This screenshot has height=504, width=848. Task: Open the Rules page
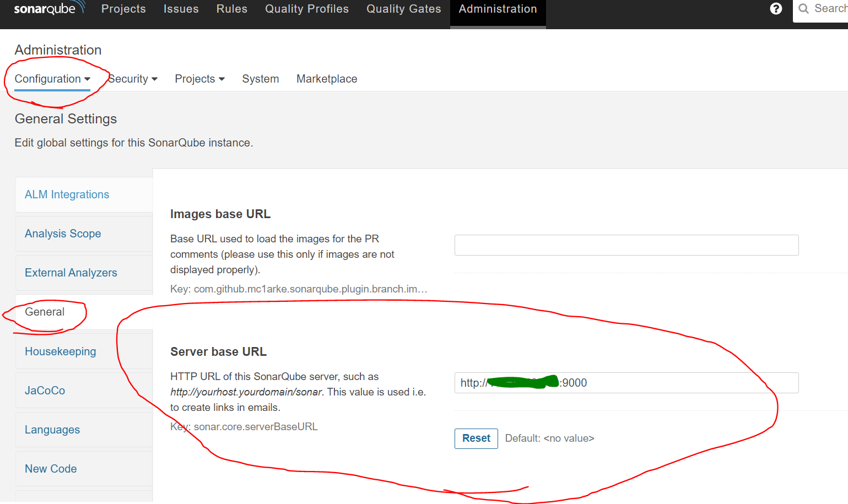pos(232,9)
